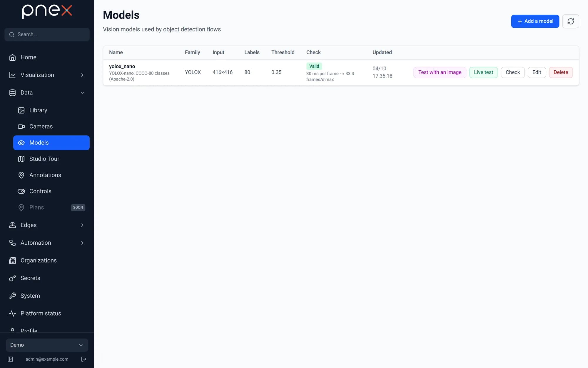Click the Library image icon

click(21, 110)
